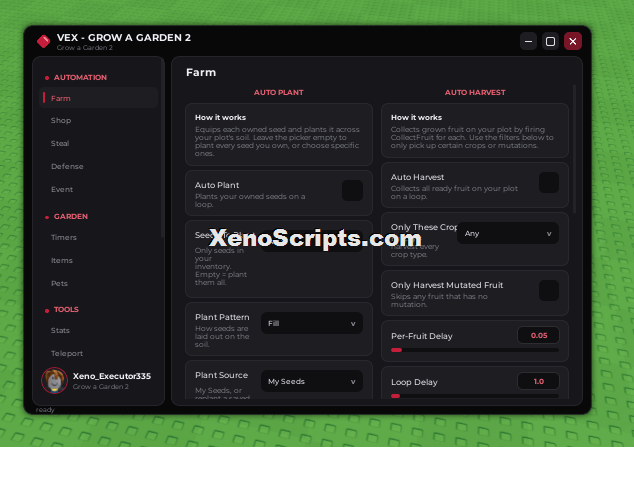The height and width of the screenshot is (477, 634).
Task: Enable the Auto Plant toggle
Action: tap(352, 190)
